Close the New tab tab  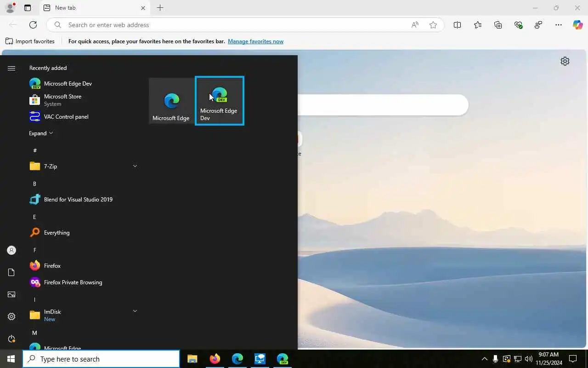[x=143, y=8]
